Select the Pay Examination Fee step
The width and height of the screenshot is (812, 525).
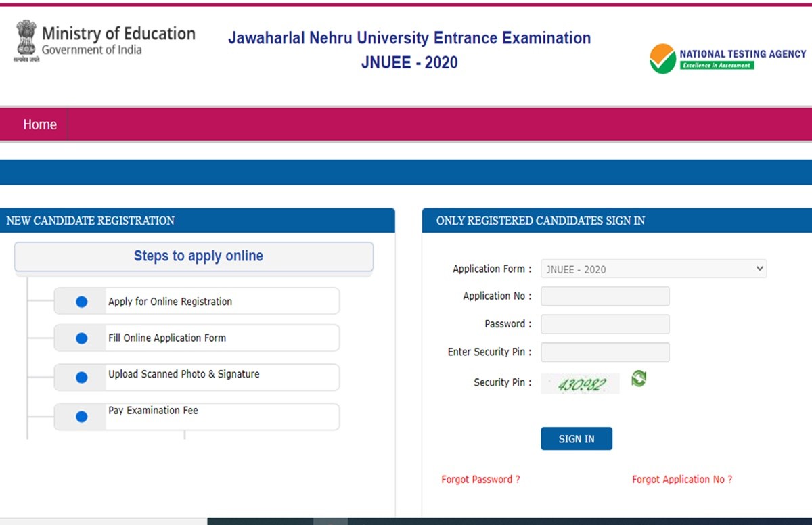[153, 411]
